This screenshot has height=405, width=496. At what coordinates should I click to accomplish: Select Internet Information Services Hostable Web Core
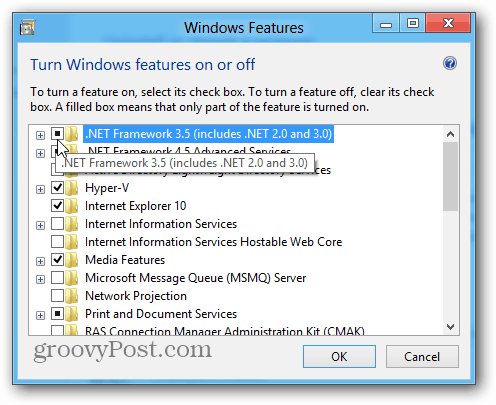[213, 242]
